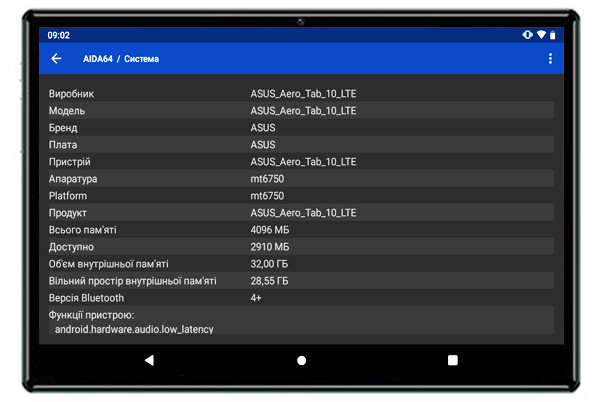Tap the 28,55 ГБ free space value

(269, 281)
